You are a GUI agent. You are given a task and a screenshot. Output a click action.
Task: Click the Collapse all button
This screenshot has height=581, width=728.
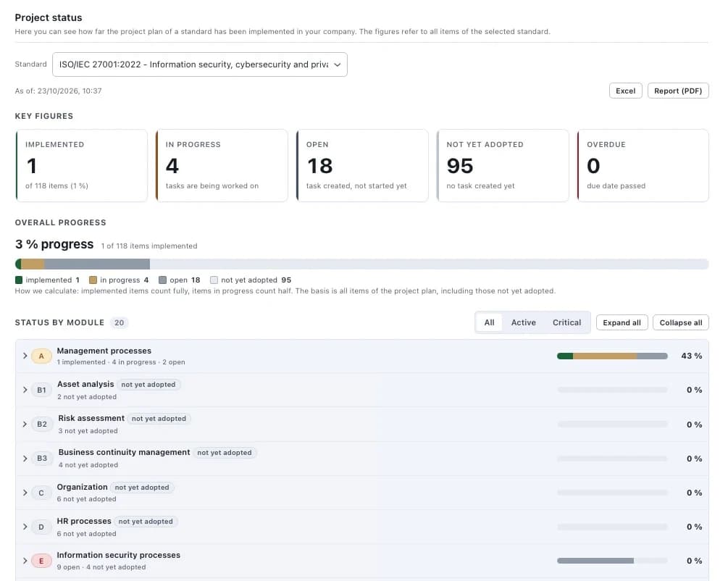pyautogui.click(x=681, y=323)
